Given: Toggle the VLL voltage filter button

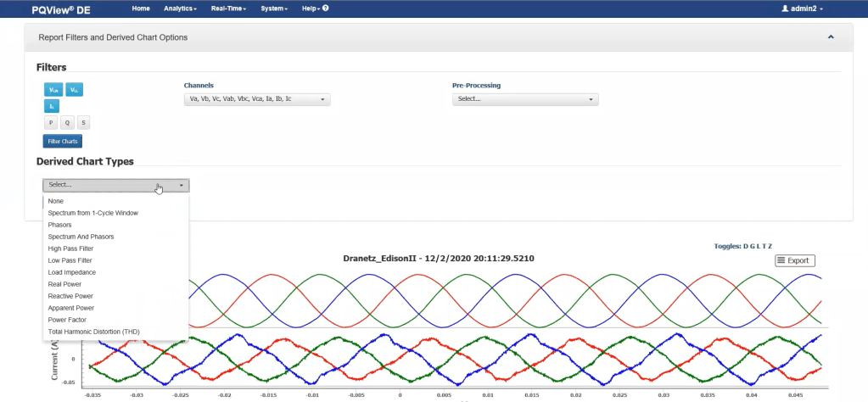Looking at the screenshot, I should [74, 89].
